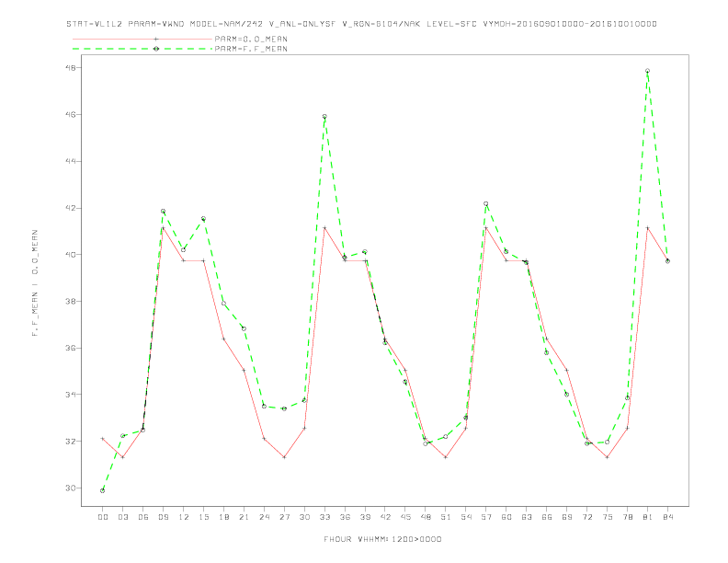This screenshot has height=563, width=728.
Task: Click the vertical axis label F.F_MEAN | O.O_MEAN
Action: (35, 283)
